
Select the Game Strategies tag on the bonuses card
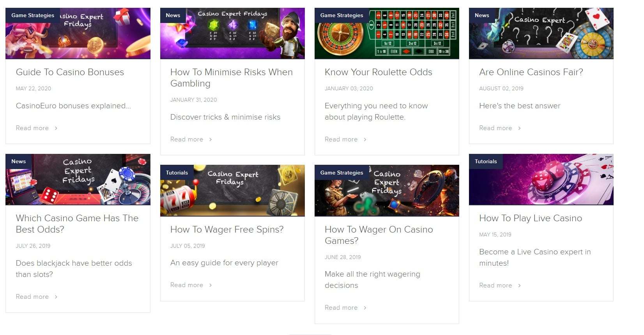33,15
